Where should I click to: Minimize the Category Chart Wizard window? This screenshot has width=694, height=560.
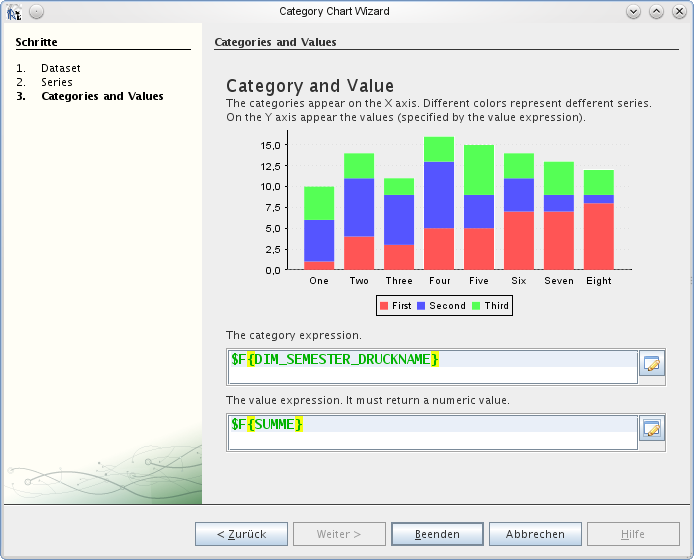633,11
